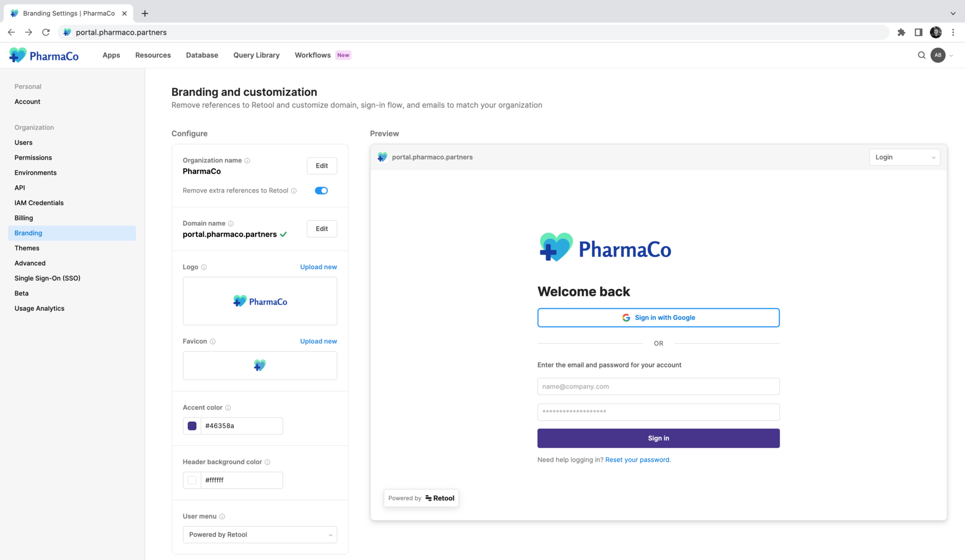Edit the Organization name
Image resolution: width=965 pixels, height=560 pixels.
322,166
